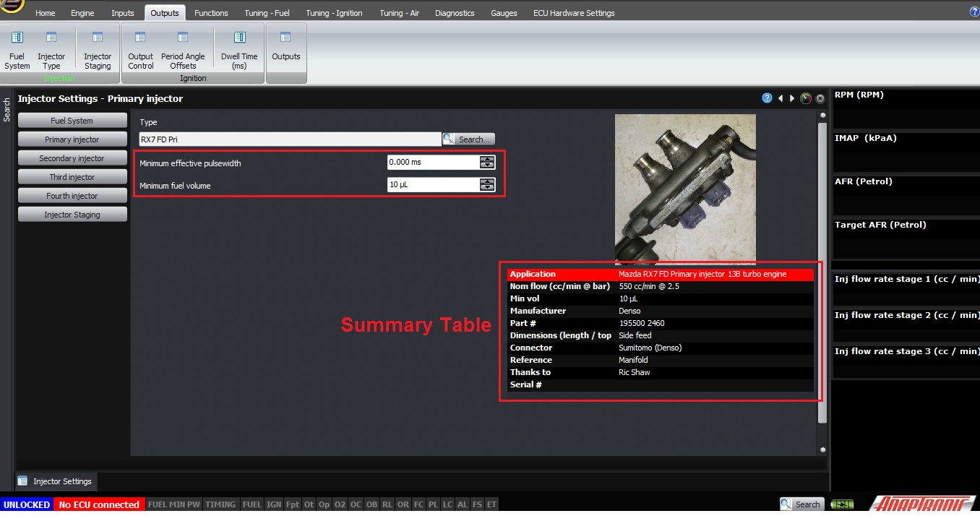Select the Injector Staging sidebar button
Viewport: 980px width, 516px height.
[x=72, y=215]
